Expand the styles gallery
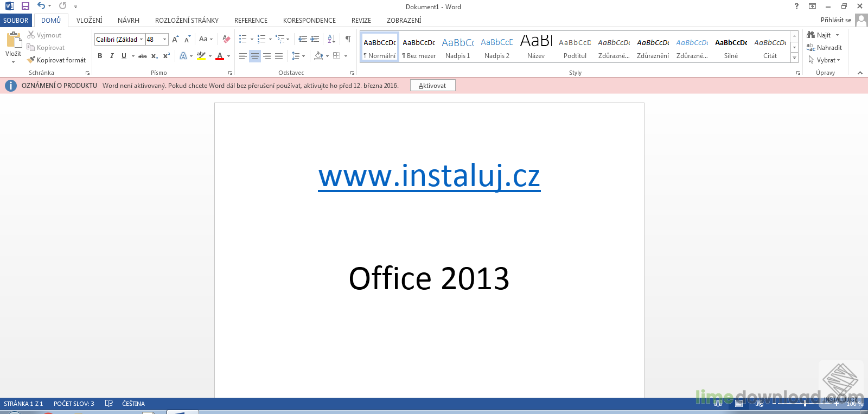 (x=794, y=58)
